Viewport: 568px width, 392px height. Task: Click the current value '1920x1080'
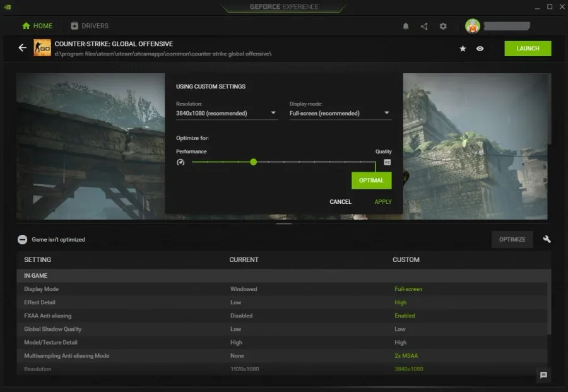[x=244, y=369]
